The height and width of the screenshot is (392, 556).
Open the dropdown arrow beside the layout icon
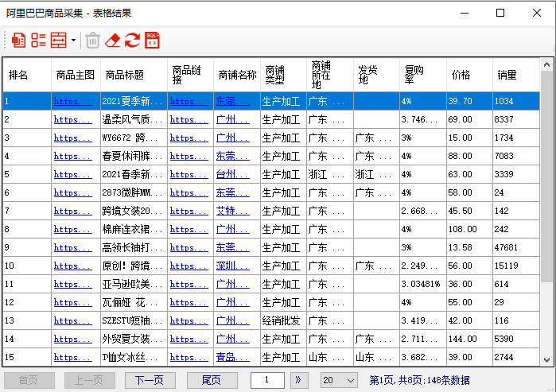coord(73,40)
